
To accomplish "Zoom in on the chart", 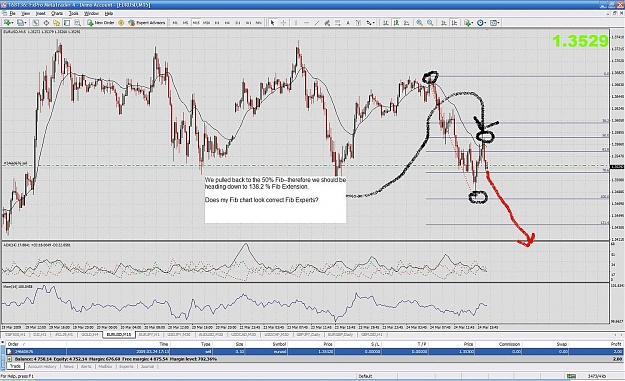I will [x=419, y=23].
